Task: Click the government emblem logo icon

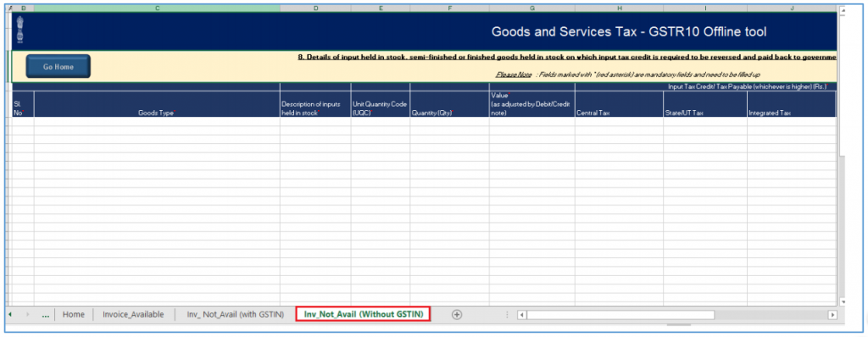Action: pyautogui.click(x=20, y=30)
